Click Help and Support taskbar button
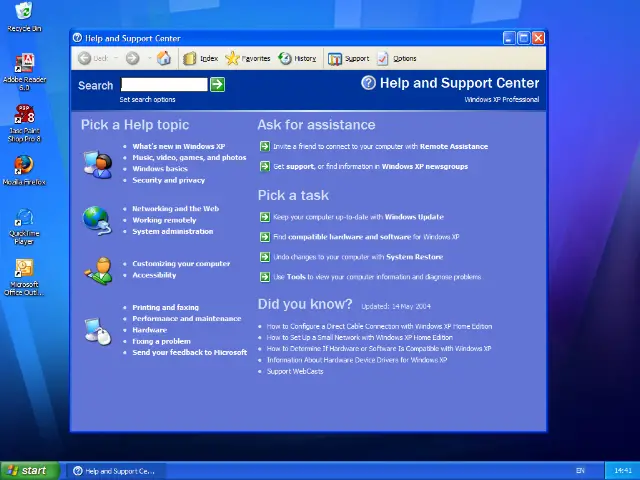 tap(116, 471)
